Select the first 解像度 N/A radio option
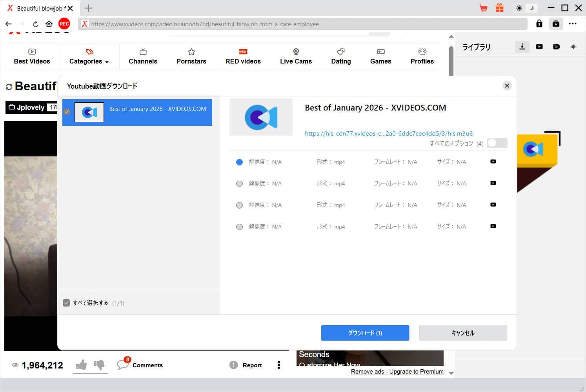The width and height of the screenshot is (586, 392). [x=239, y=162]
